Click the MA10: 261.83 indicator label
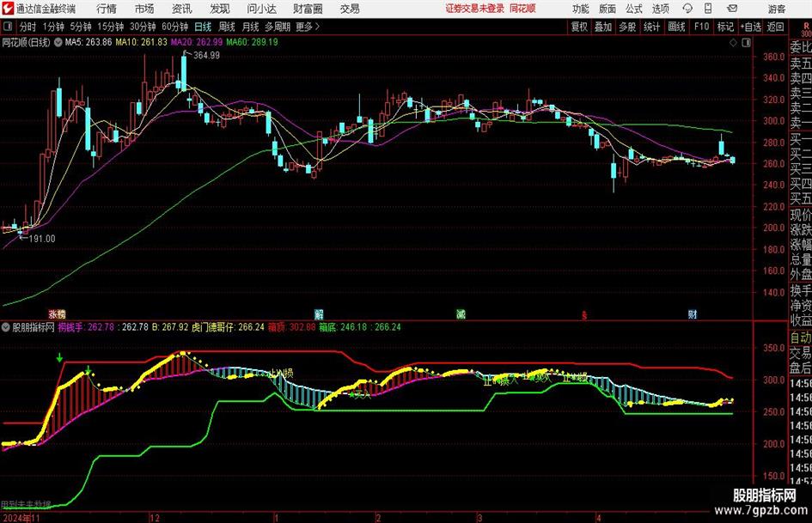 142,42
